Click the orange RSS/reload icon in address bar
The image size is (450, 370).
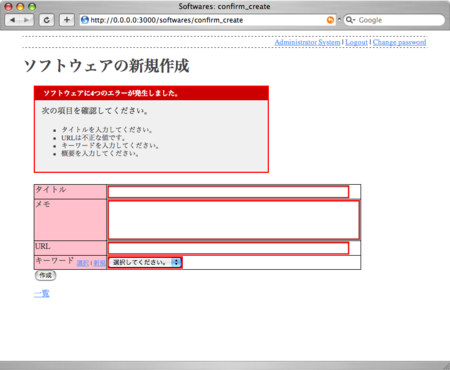click(x=330, y=20)
